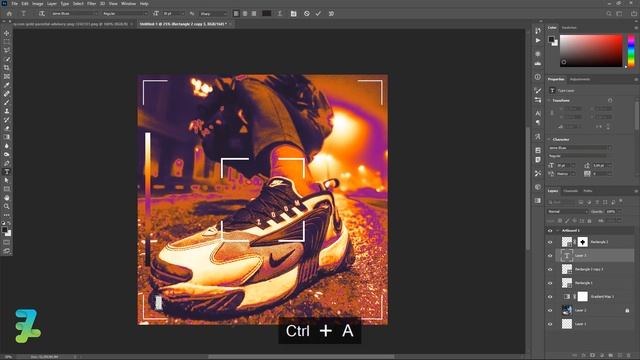Open the Filter menu
Image resolution: width=640 pixels, height=360 pixels.
tap(91, 4)
